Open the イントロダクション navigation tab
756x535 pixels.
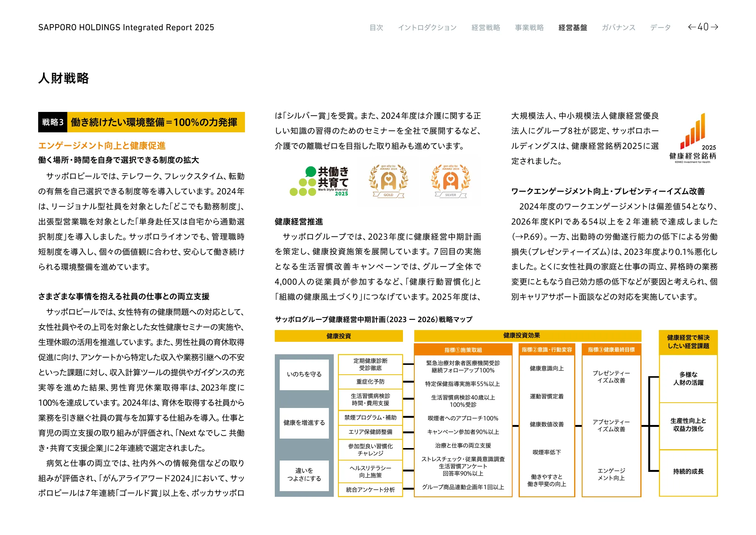point(427,28)
